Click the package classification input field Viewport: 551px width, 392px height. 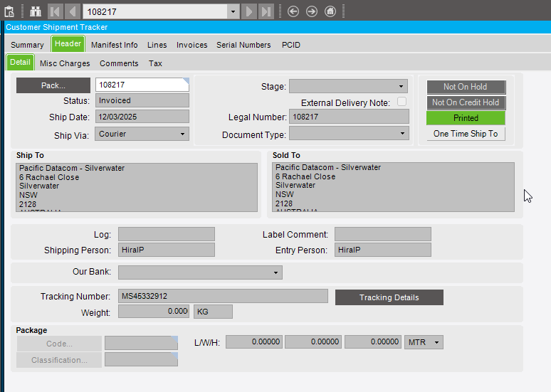141,359
